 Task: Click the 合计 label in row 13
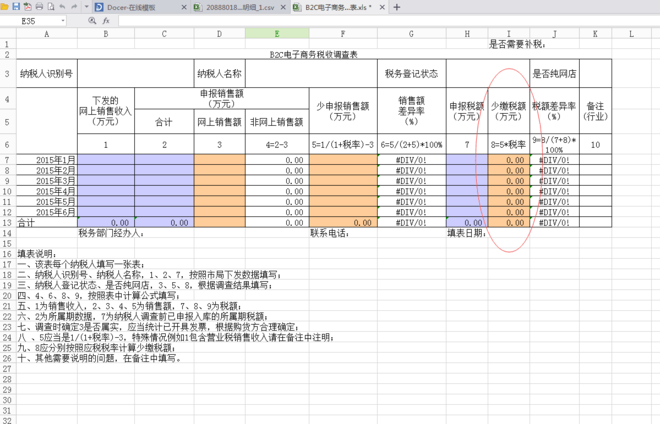click(x=47, y=222)
